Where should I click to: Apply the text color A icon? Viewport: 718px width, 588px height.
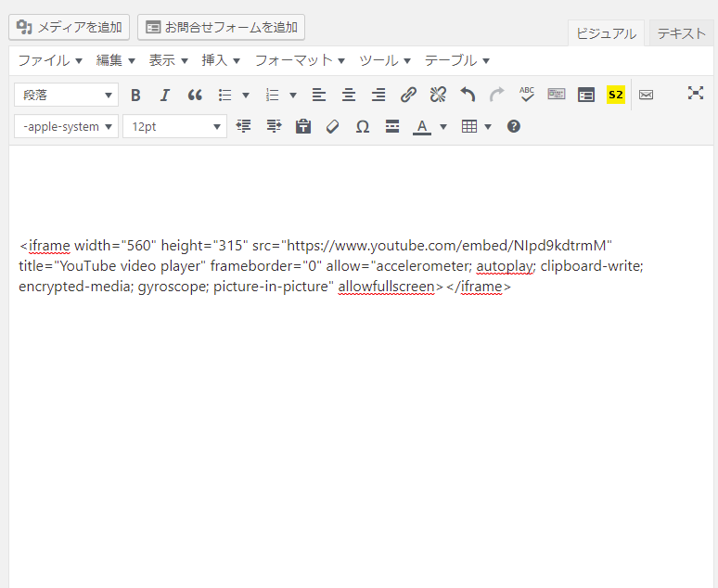pos(422,127)
